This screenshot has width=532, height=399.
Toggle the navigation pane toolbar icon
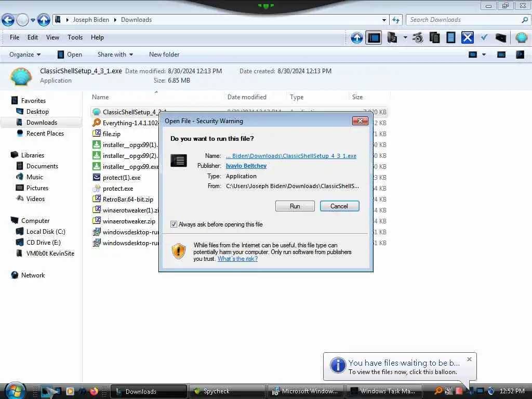pyautogui.click(x=374, y=37)
